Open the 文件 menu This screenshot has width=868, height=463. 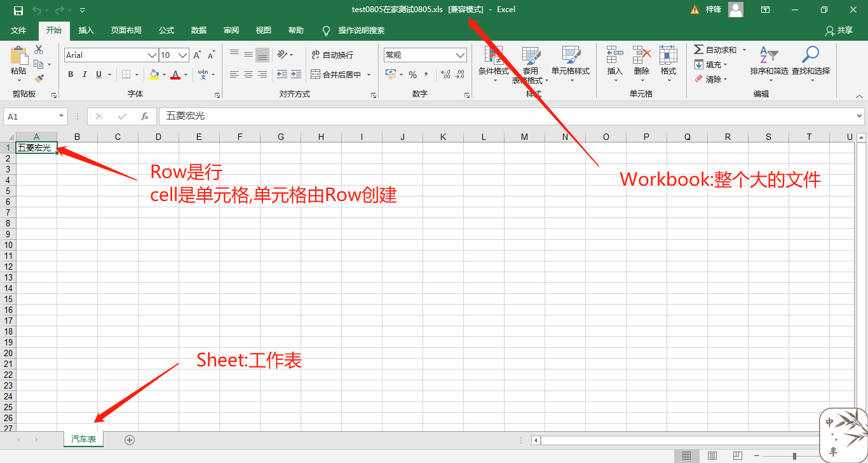[18, 31]
